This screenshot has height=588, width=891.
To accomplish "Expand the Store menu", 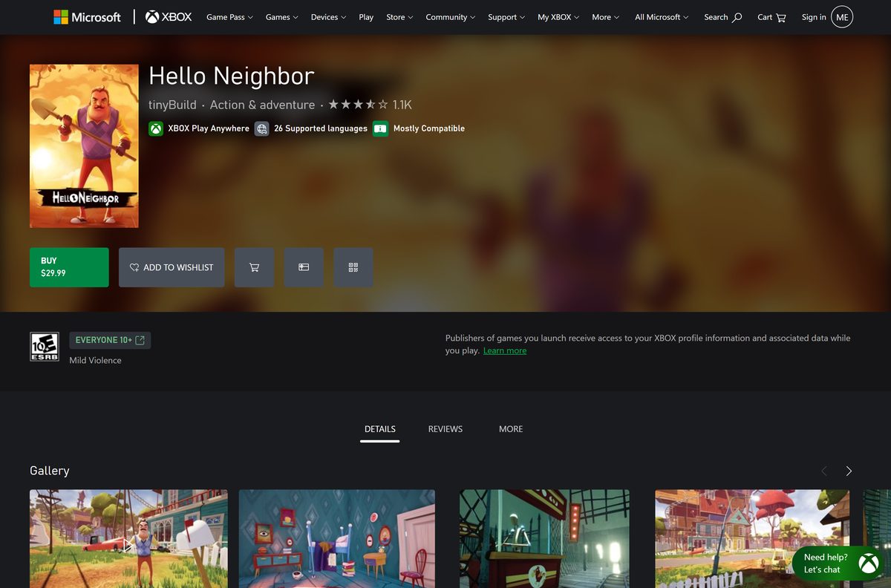I will [x=400, y=17].
